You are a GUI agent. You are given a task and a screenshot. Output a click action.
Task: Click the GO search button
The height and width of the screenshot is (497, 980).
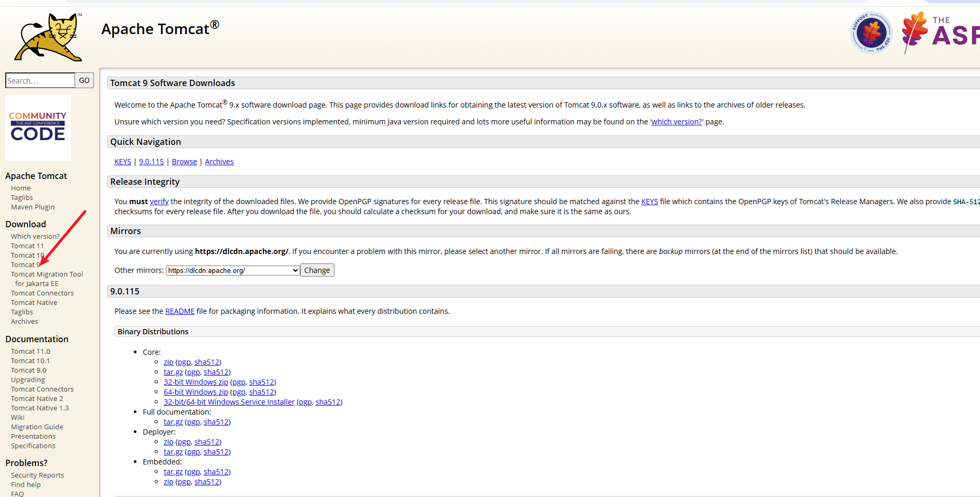(x=84, y=80)
